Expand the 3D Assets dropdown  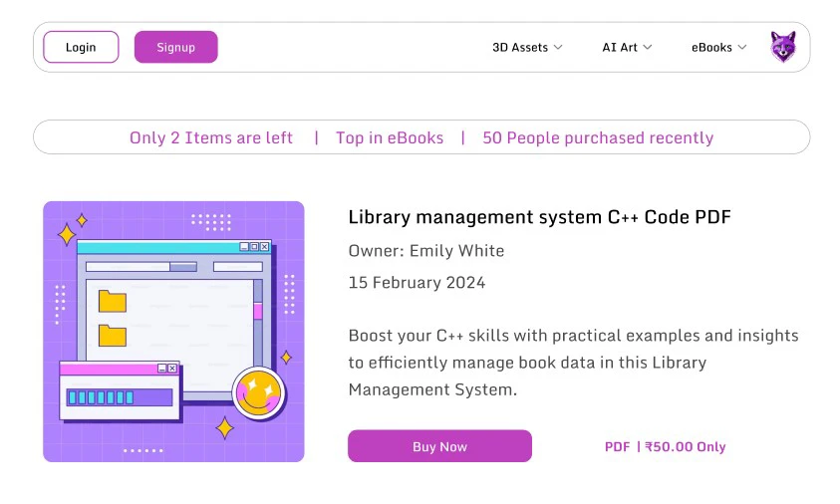click(x=527, y=47)
